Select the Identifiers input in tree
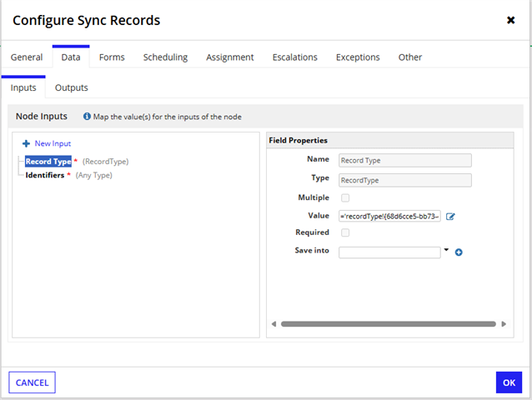The width and height of the screenshot is (532, 400). [x=45, y=175]
